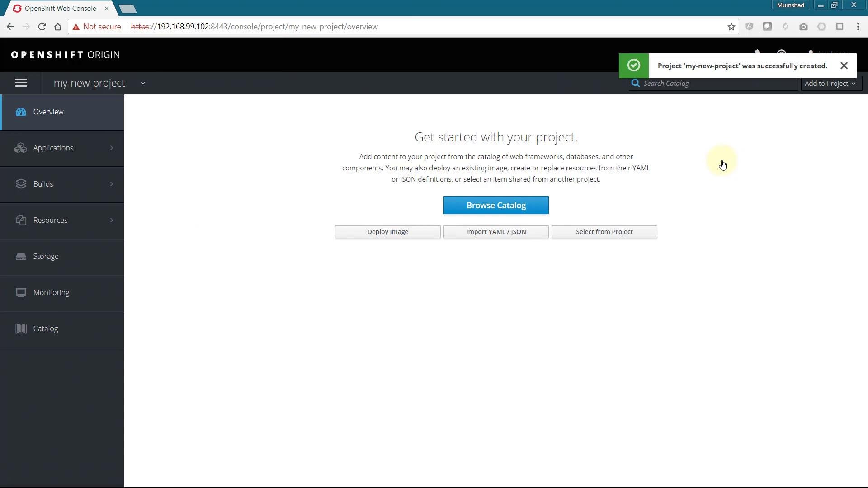Open the Applications menu item
The width and height of the screenshot is (868, 488).
62,148
